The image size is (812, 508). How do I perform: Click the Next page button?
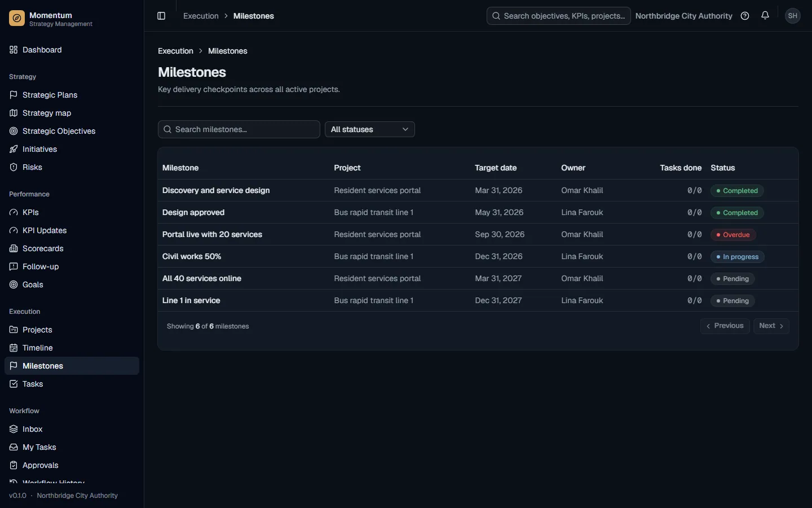[771, 326]
